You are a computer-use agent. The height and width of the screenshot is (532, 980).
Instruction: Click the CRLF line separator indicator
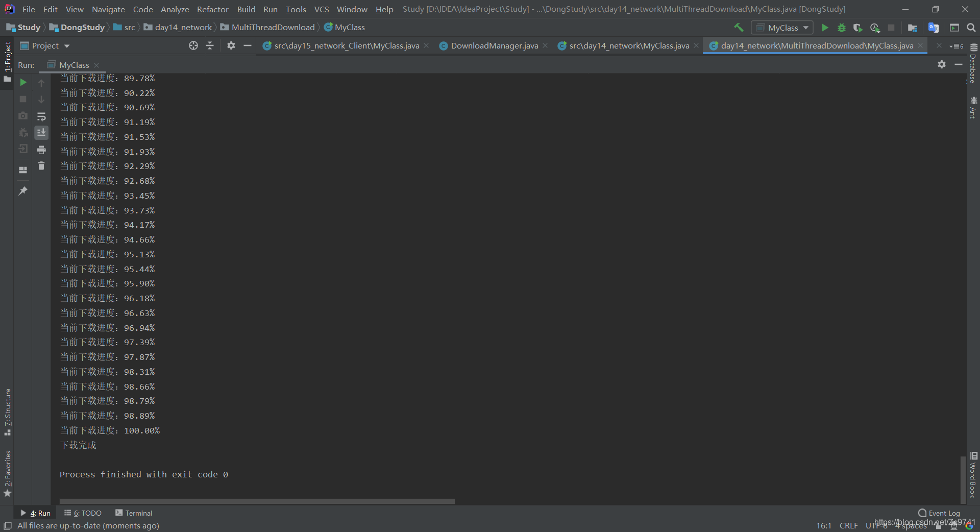pyautogui.click(x=848, y=526)
